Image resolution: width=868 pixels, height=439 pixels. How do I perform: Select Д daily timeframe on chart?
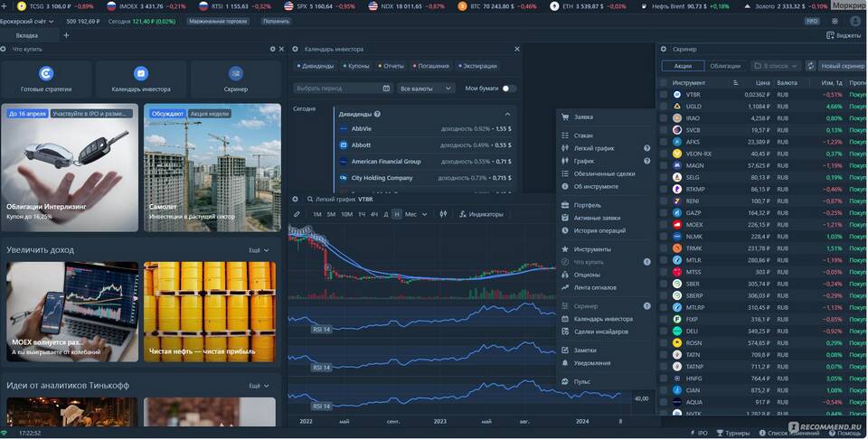point(386,214)
